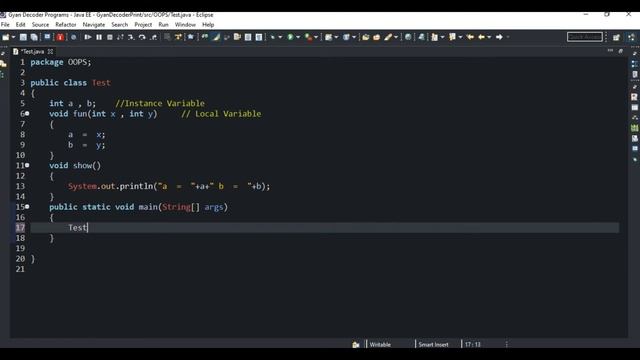Open the Run configurations dropdown arrow
The height and width of the screenshot is (360, 640).
298,37
